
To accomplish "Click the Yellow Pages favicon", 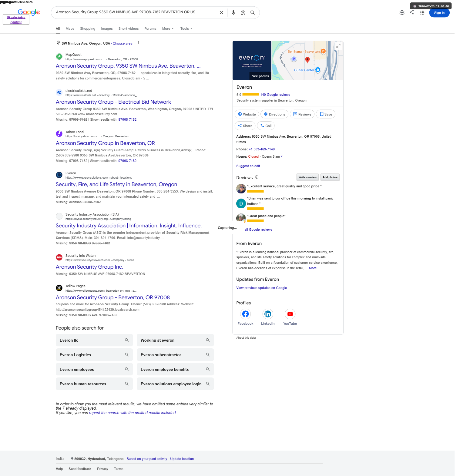I will point(59,288).
